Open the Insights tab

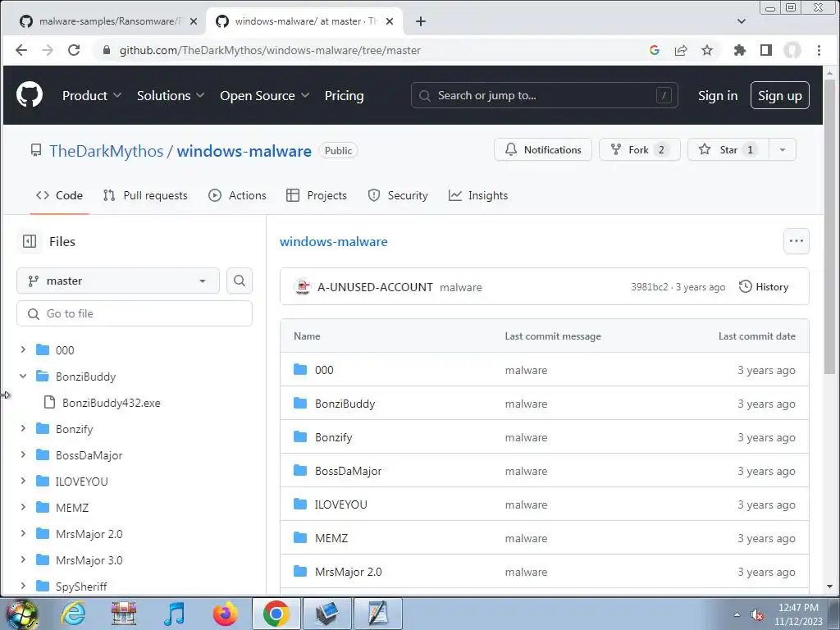pos(478,195)
